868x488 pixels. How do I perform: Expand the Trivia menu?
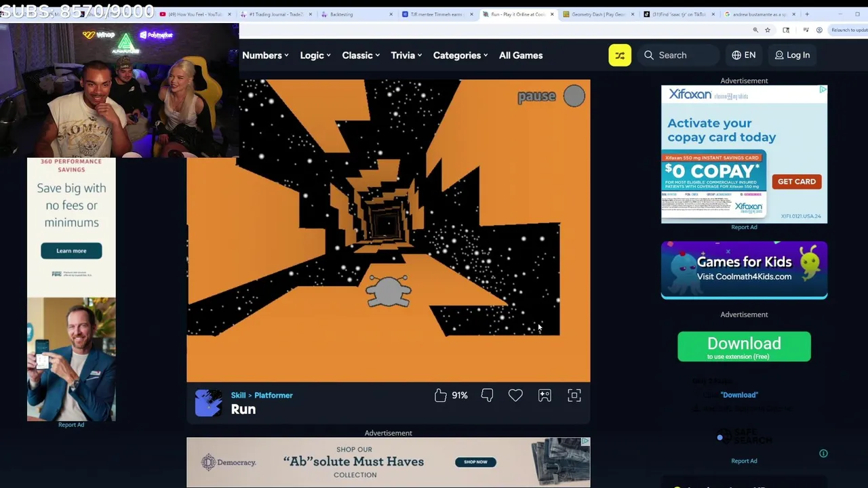point(406,56)
